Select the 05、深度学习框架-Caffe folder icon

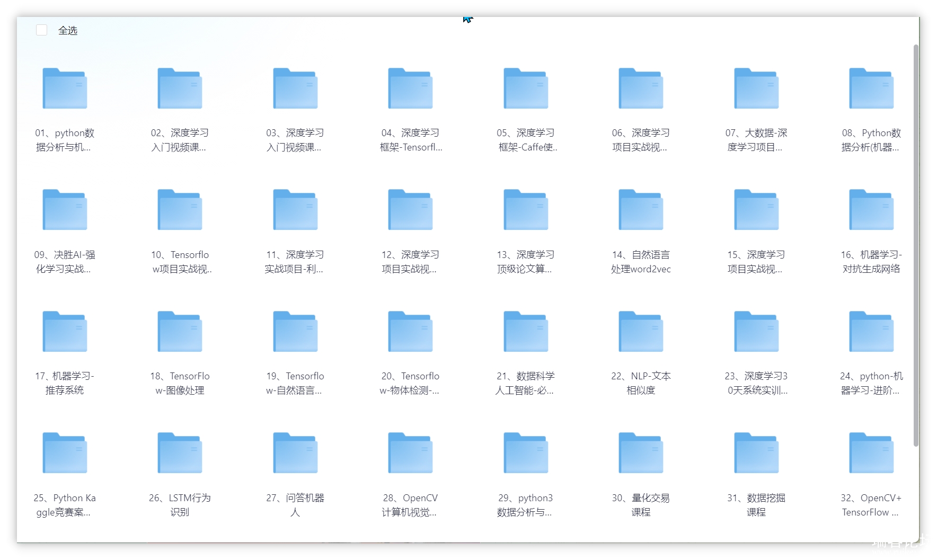pos(526,88)
